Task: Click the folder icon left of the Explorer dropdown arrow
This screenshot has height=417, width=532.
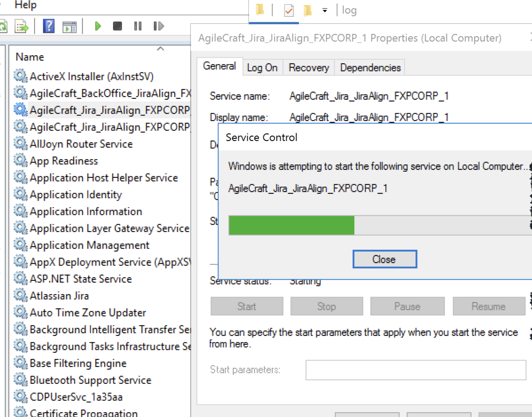Action: pos(308,10)
